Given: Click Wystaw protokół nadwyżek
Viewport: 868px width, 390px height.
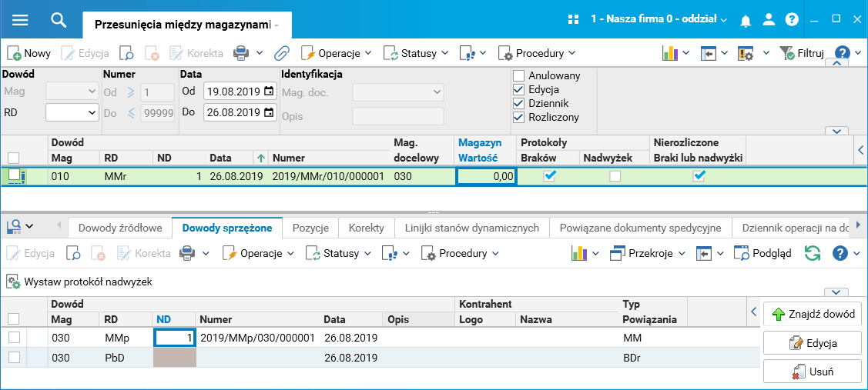Looking at the screenshot, I should [x=79, y=282].
